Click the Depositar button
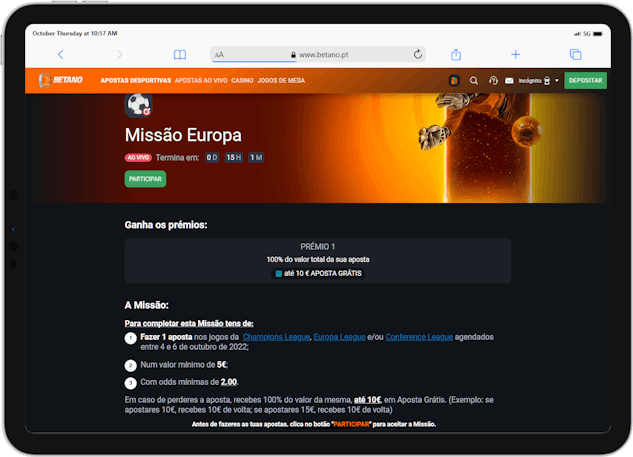 [x=585, y=80]
